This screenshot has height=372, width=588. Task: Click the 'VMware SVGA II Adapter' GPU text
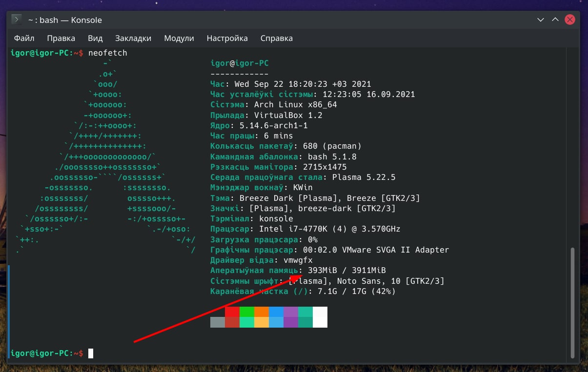pos(396,250)
